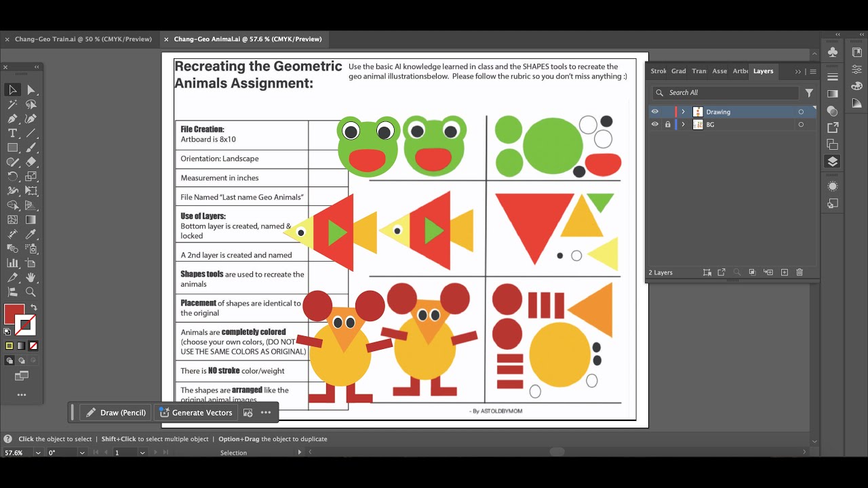This screenshot has width=868, height=488.
Task: Click the solid Color mode button
Action: click(x=9, y=346)
